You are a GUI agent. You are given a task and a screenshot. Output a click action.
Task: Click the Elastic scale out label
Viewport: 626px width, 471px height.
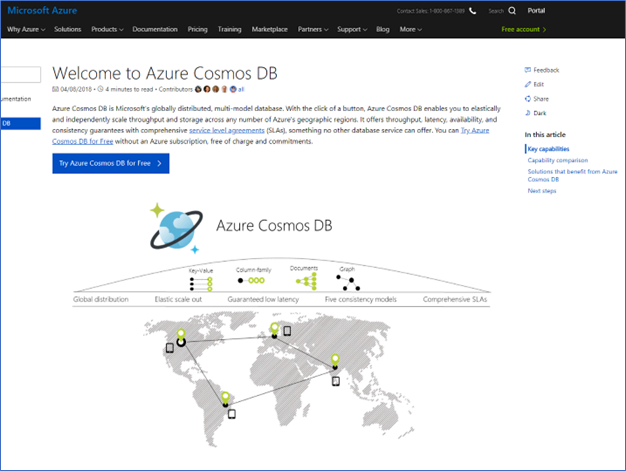pos(178,299)
